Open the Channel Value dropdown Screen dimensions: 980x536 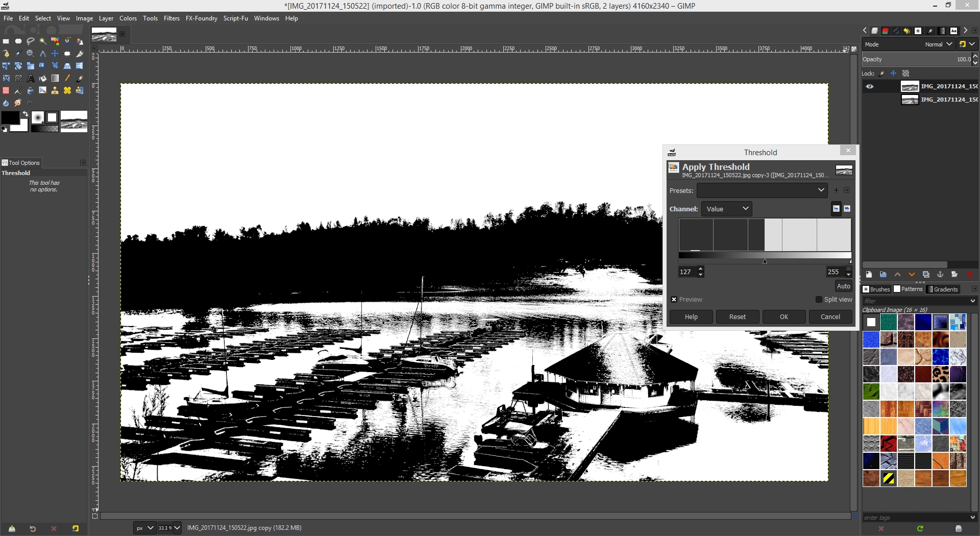(x=727, y=209)
